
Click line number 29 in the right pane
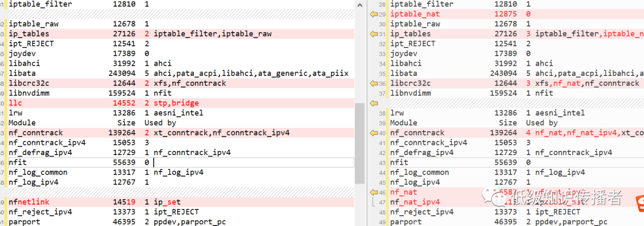click(x=382, y=14)
